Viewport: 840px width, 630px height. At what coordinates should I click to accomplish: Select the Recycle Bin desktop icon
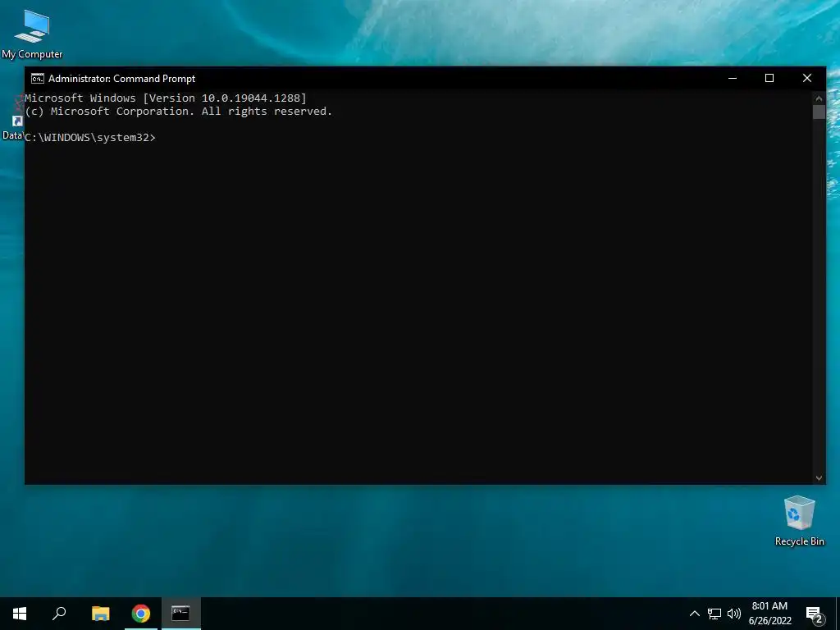pyautogui.click(x=799, y=521)
